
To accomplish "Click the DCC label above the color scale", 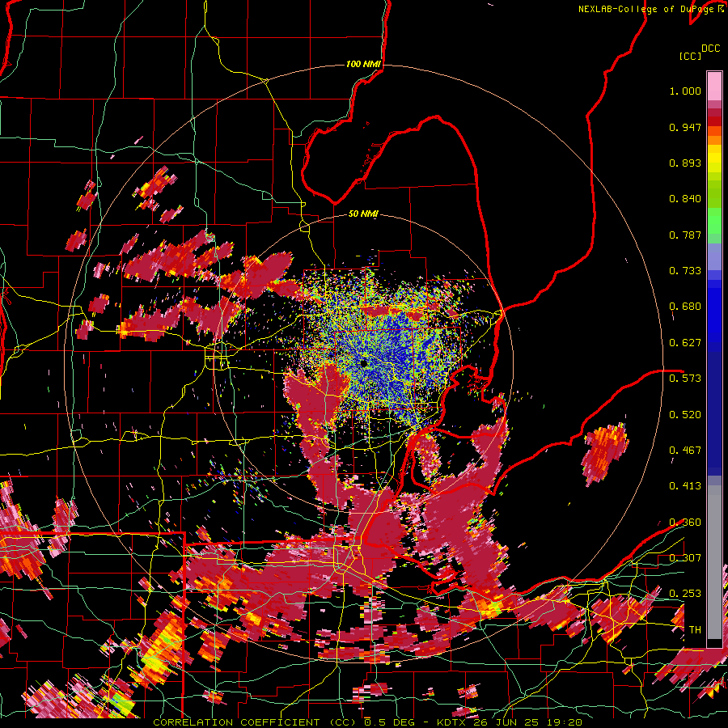I will pos(710,49).
